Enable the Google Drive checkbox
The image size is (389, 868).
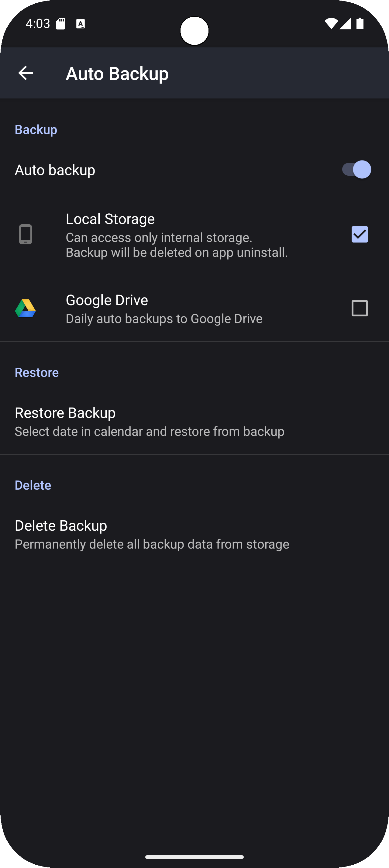pyautogui.click(x=359, y=308)
